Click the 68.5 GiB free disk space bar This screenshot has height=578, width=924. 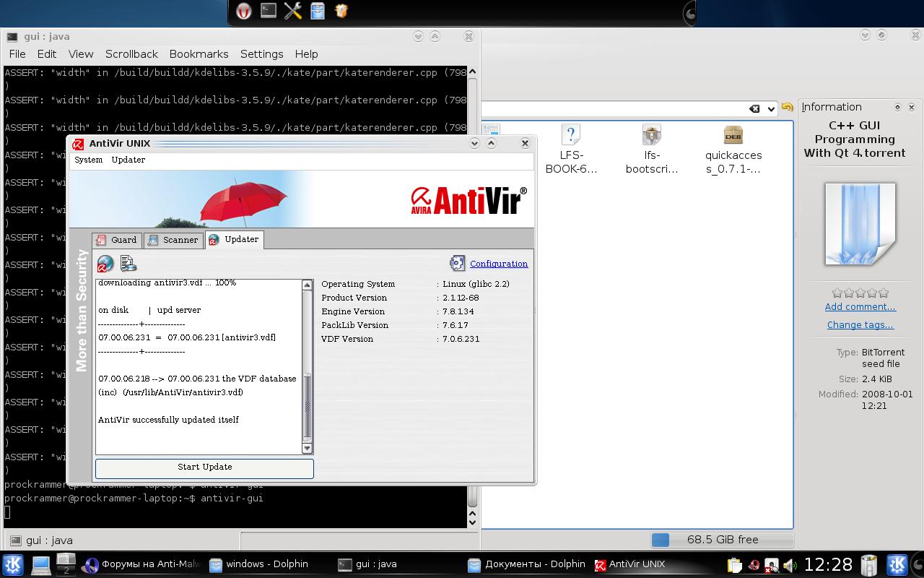[x=722, y=540]
